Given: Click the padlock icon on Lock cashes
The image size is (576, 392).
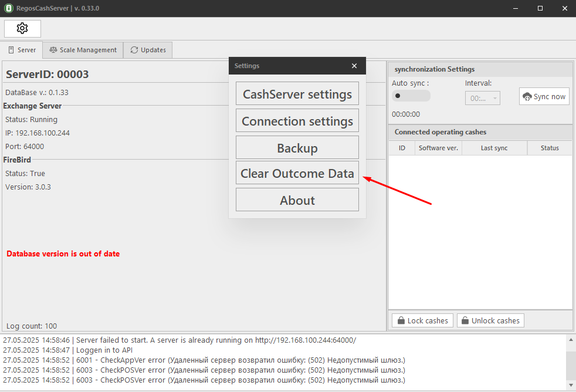Looking at the screenshot, I should coord(401,320).
